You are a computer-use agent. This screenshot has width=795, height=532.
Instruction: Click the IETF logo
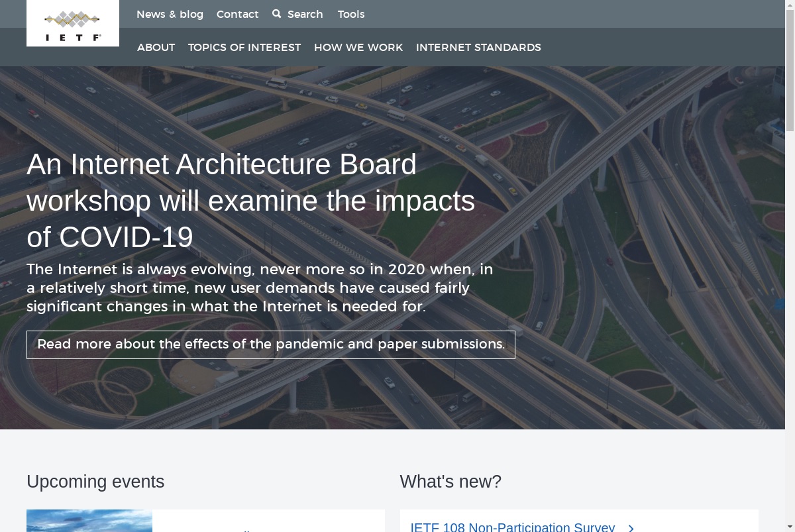click(73, 23)
